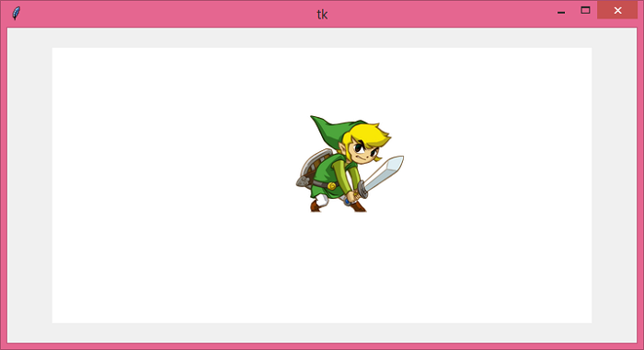The width and height of the screenshot is (644, 350).
Task: Minimize the tk window
Action: pos(561,11)
